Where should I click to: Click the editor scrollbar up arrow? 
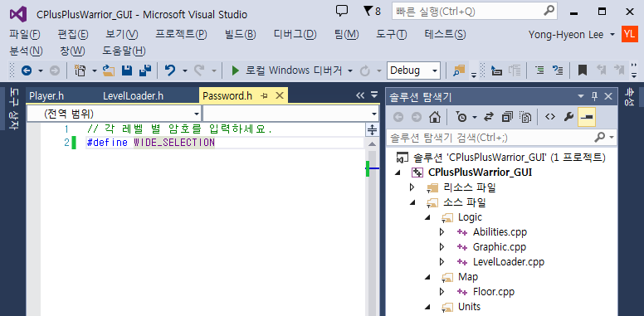pyautogui.click(x=372, y=144)
